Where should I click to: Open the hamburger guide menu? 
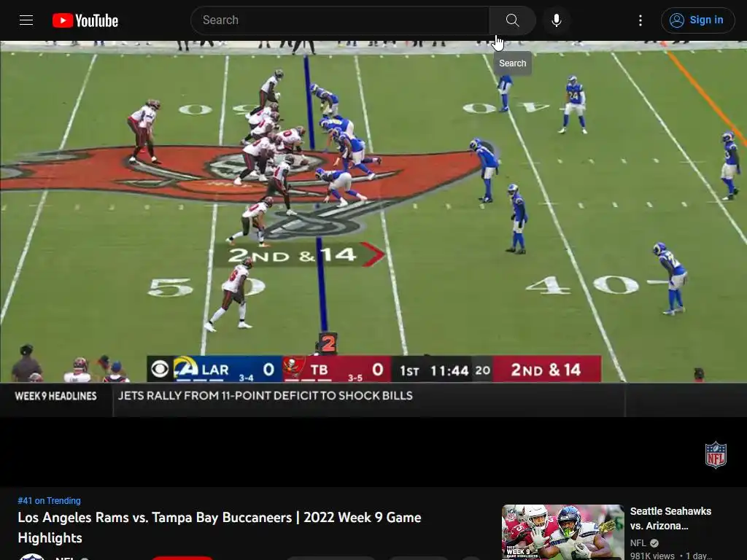(x=26, y=20)
